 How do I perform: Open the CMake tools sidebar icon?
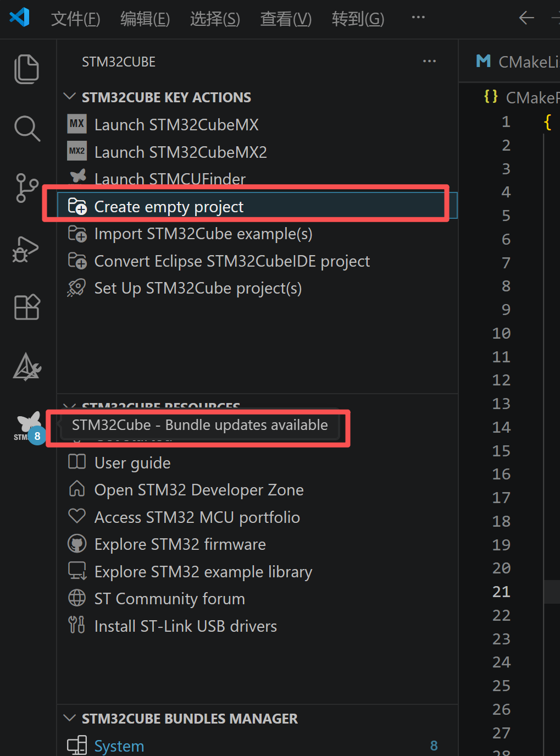[x=26, y=367]
